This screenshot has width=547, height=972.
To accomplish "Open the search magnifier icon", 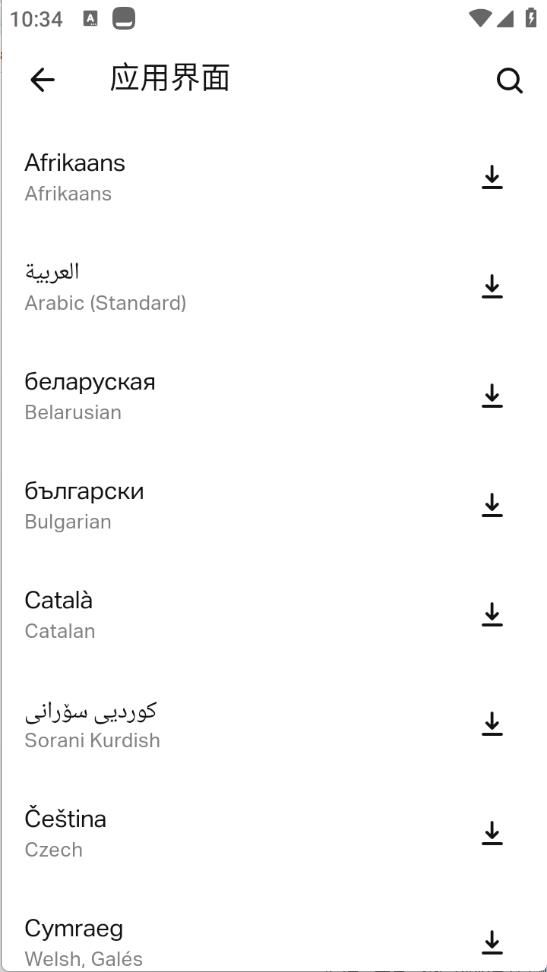I will tap(509, 81).
